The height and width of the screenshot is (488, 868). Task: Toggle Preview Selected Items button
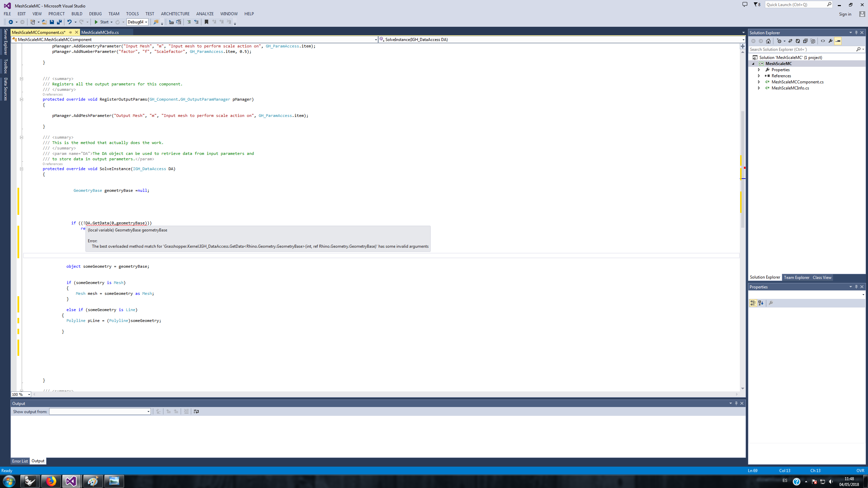(838, 41)
